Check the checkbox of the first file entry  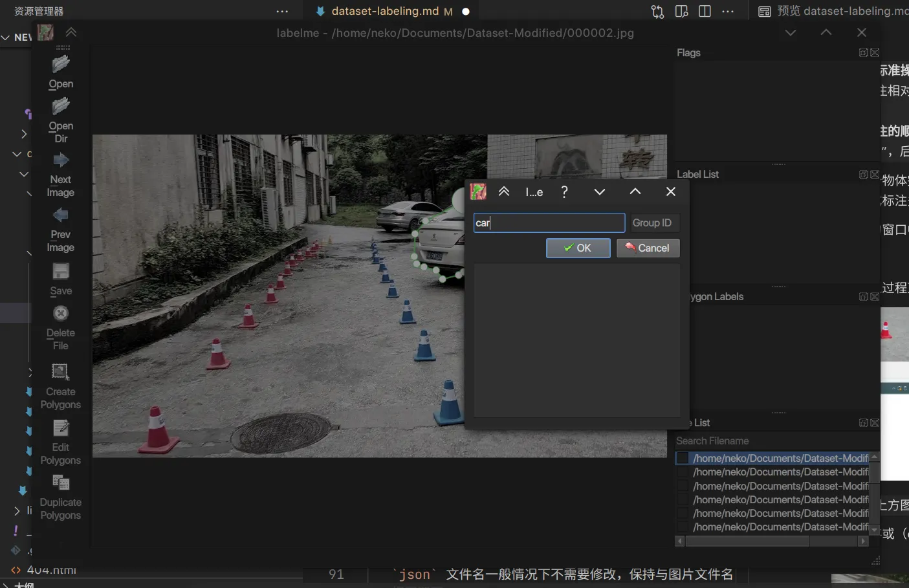pos(683,457)
